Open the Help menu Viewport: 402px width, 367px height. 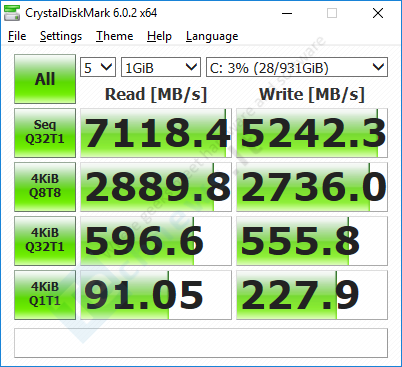click(159, 36)
